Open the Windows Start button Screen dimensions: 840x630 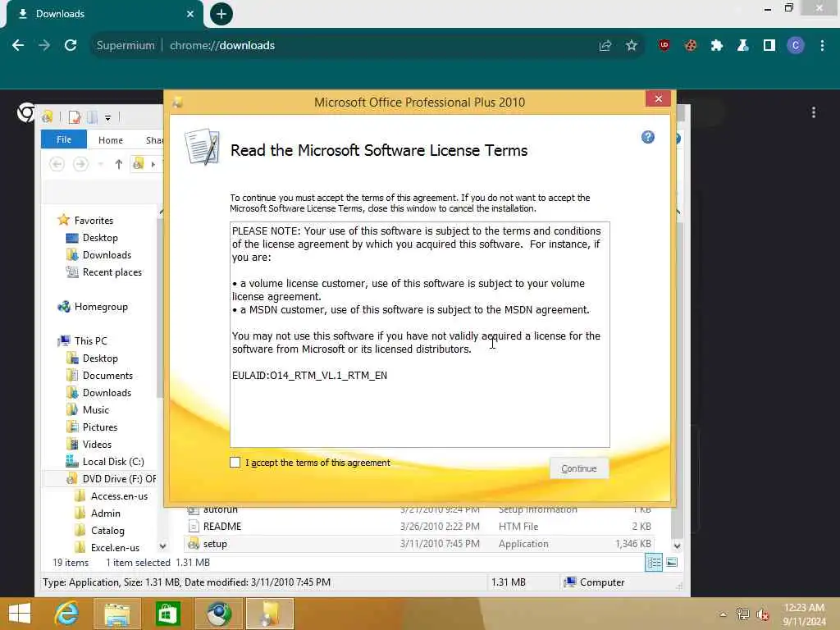coord(20,614)
